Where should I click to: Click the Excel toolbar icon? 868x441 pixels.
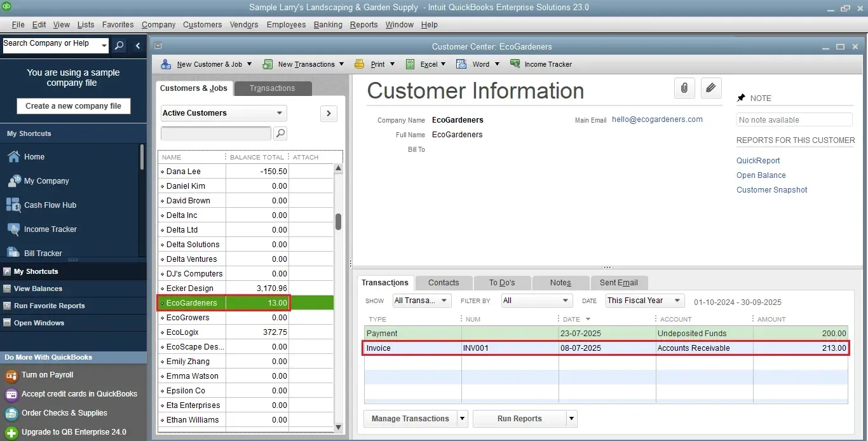point(410,64)
